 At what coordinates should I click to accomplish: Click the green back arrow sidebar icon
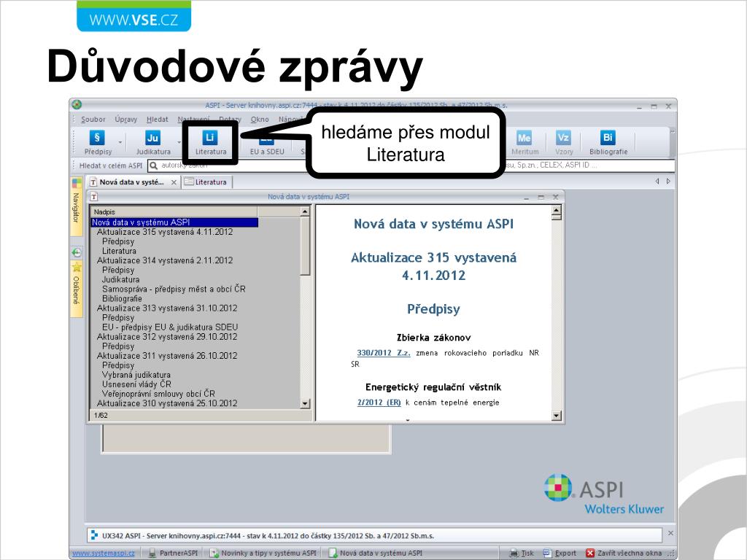(76, 252)
